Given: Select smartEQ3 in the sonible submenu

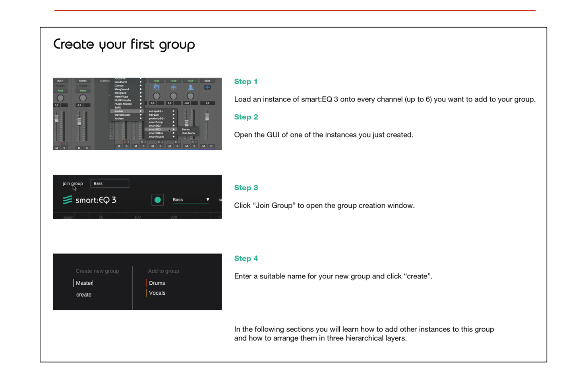Looking at the screenshot, I should (x=161, y=129).
